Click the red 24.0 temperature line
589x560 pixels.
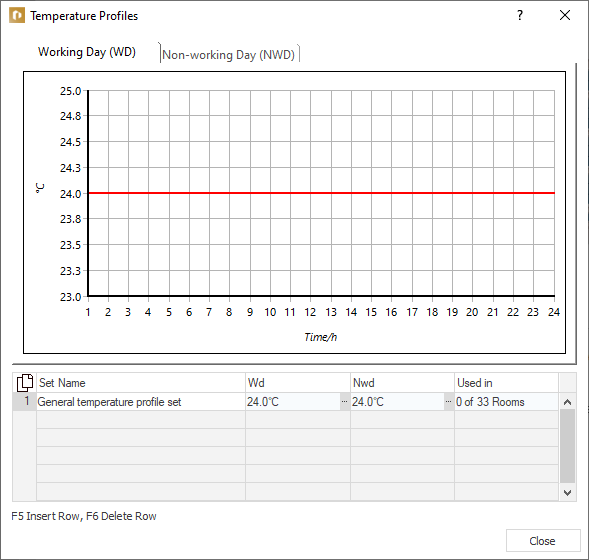[x=322, y=193]
